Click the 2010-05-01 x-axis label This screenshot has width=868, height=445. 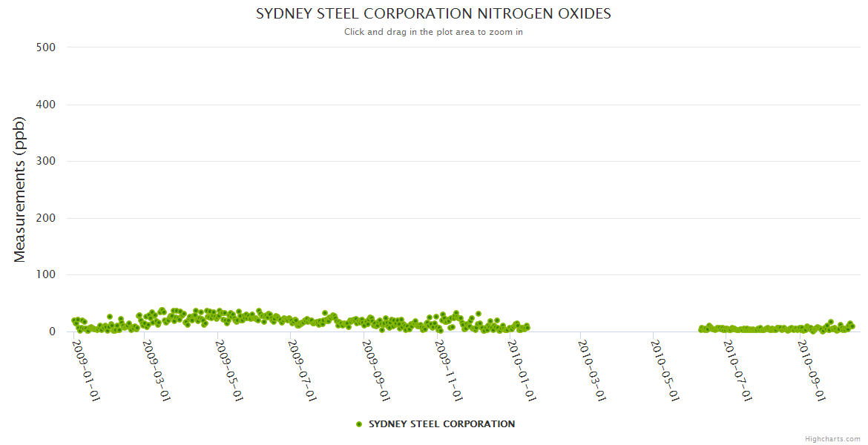[x=665, y=370]
